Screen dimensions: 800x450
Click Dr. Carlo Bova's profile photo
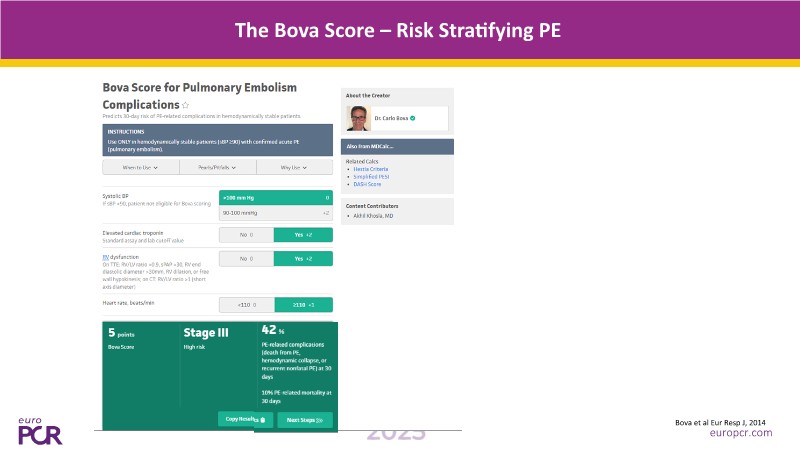(359, 118)
